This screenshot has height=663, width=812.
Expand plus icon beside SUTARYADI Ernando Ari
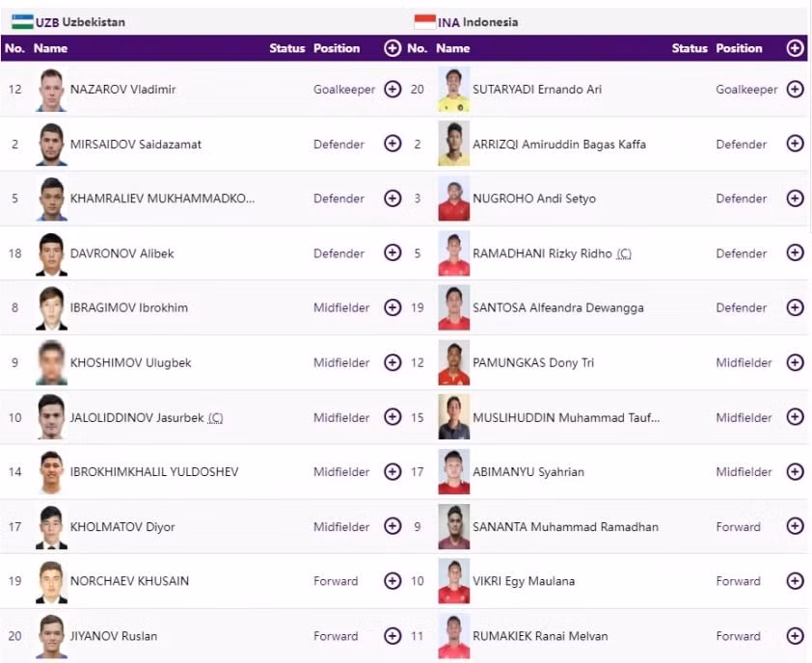pos(795,89)
